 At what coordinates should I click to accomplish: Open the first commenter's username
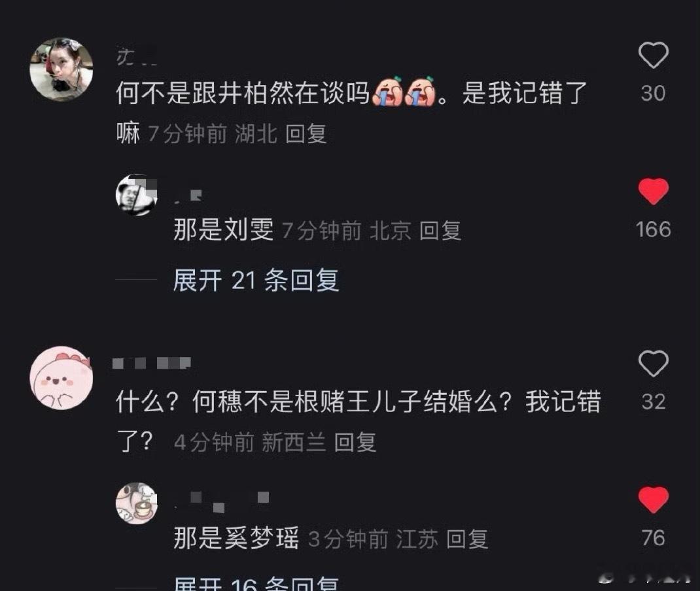coord(137,56)
